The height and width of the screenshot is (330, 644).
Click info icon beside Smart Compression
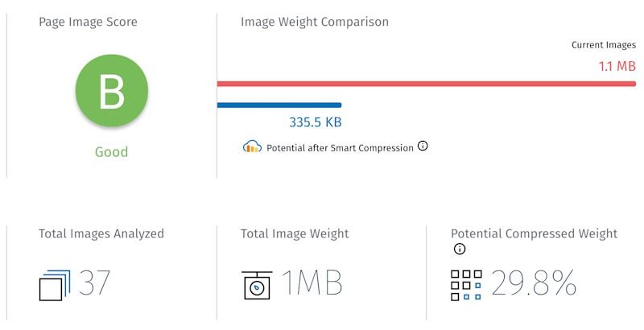[x=423, y=146]
